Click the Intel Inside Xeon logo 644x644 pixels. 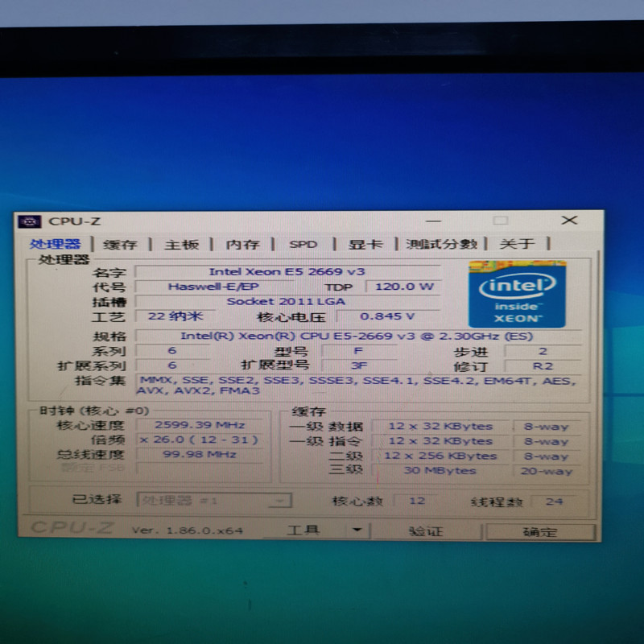(x=517, y=293)
